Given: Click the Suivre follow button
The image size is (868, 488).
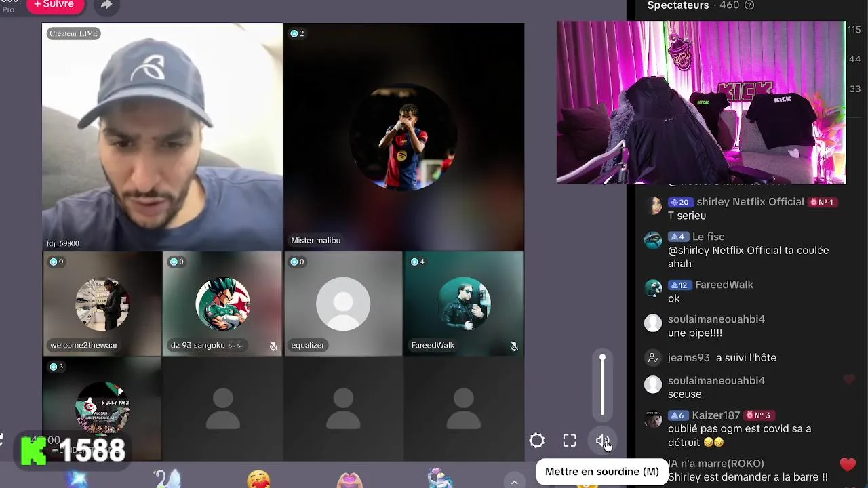Looking at the screenshot, I should point(55,5).
